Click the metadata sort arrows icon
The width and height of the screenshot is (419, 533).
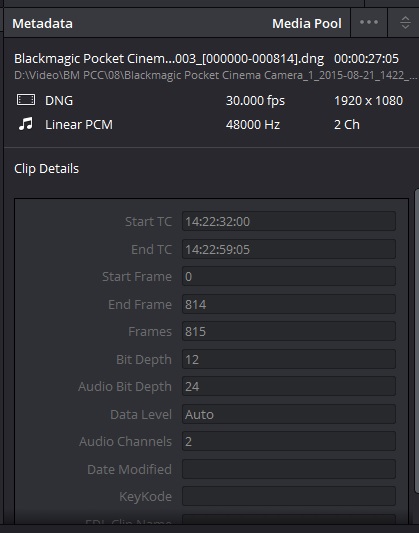coord(405,23)
